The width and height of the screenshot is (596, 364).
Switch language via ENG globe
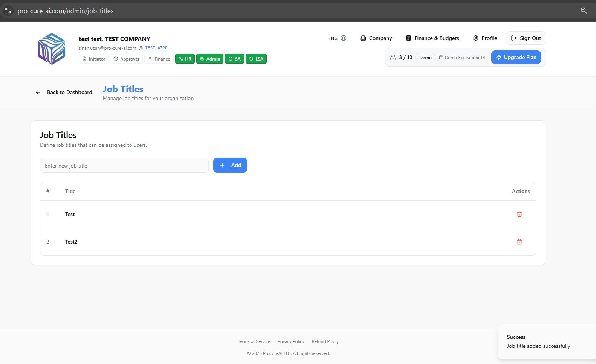click(x=337, y=38)
